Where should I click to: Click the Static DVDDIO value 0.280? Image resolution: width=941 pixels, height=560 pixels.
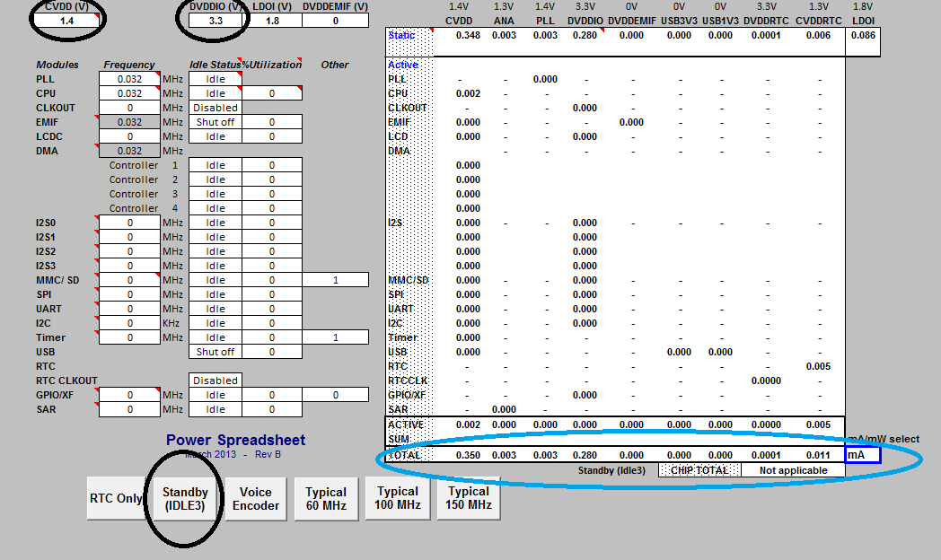click(x=585, y=35)
